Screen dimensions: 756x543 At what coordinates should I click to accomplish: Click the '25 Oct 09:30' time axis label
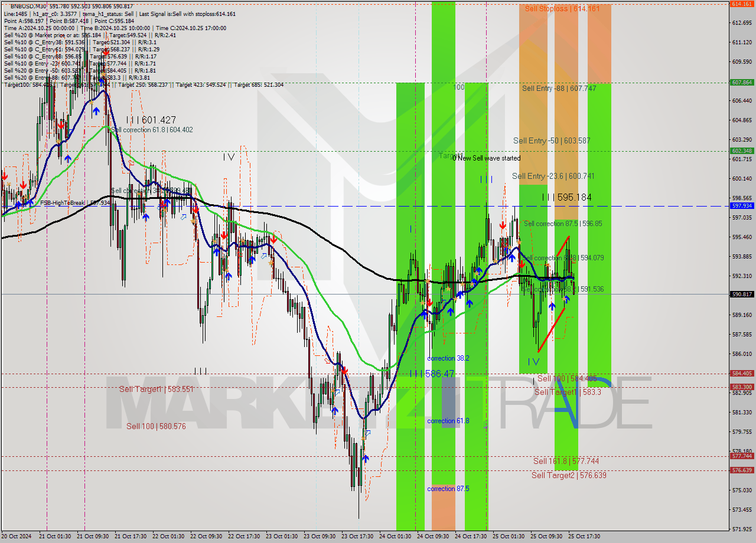[546, 537]
